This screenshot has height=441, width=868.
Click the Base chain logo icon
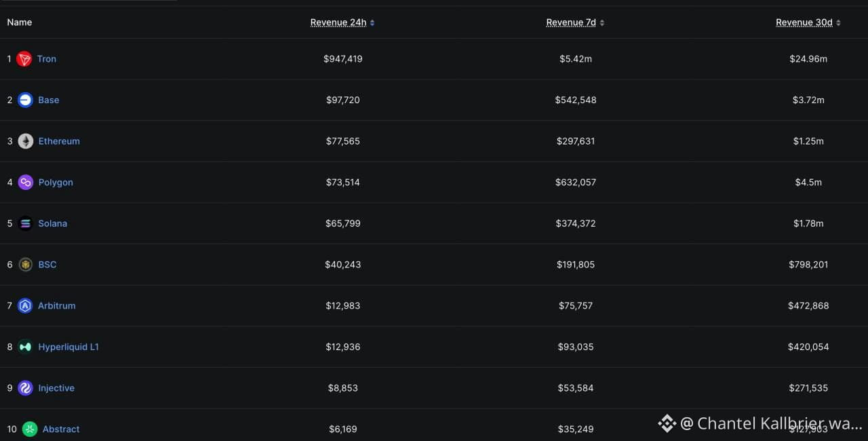click(x=25, y=100)
